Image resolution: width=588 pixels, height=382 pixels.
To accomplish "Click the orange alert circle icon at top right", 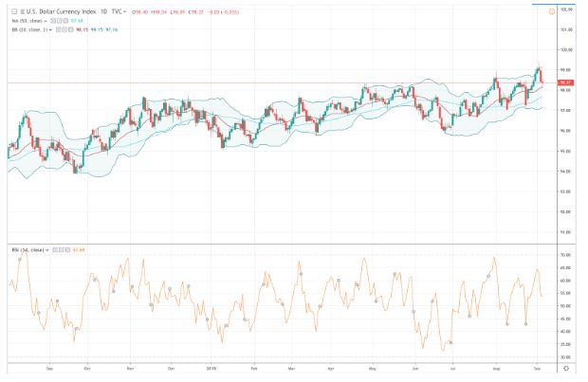I will coord(552,9).
